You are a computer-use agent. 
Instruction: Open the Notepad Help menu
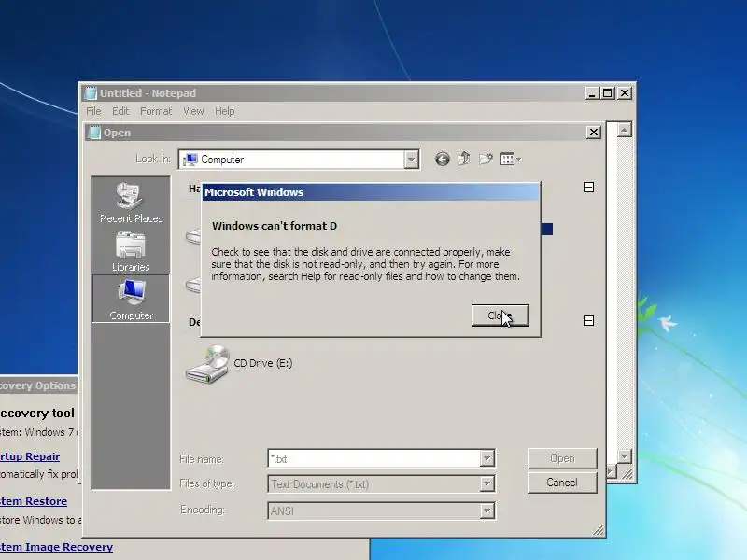point(224,111)
